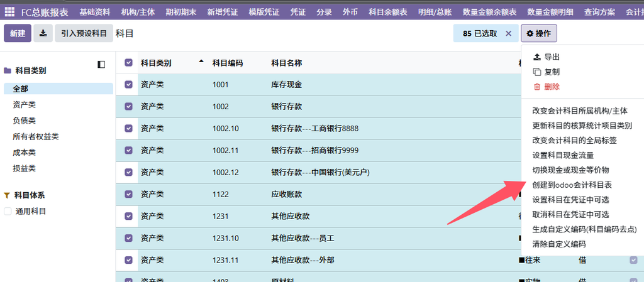Enable the 通用科目 filter checkbox

pos(8,212)
